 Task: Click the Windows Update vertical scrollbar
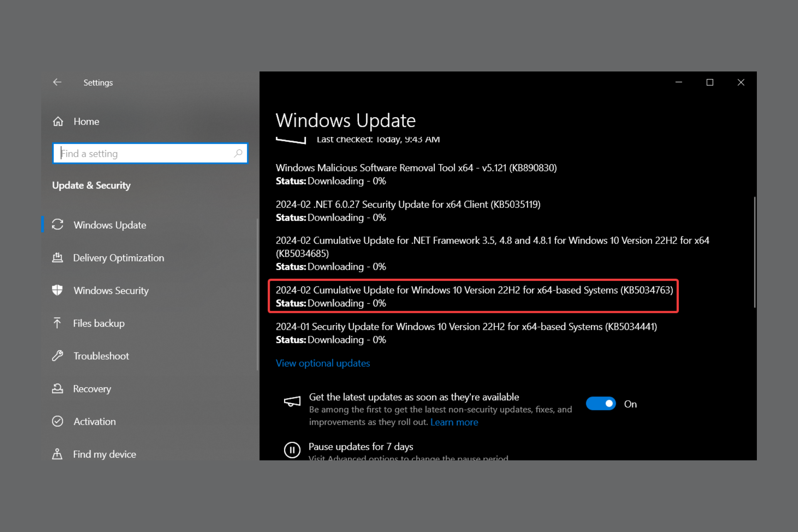[x=755, y=252]
